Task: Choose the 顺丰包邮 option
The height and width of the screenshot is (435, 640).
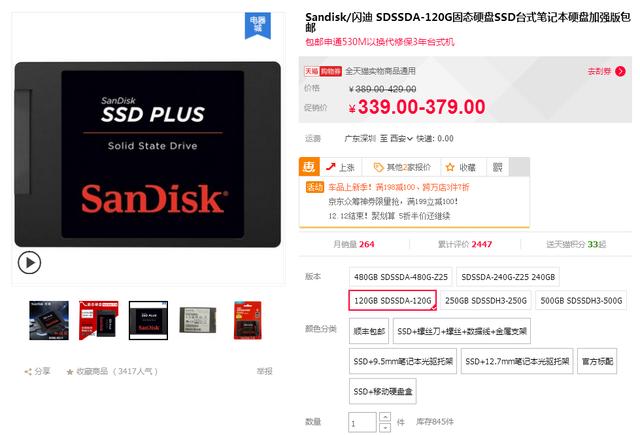Action: [369, 331]
